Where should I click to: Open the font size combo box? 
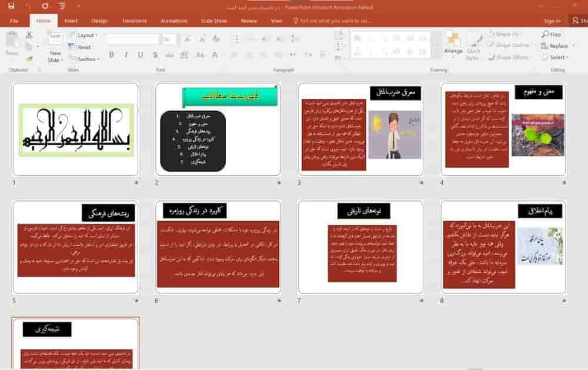(x=169, y=39)
